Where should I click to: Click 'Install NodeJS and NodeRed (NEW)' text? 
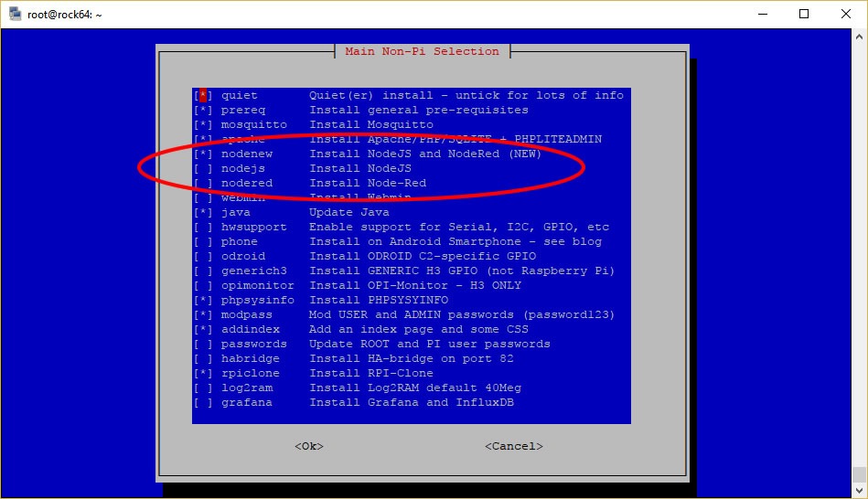(x=425, y=154)
